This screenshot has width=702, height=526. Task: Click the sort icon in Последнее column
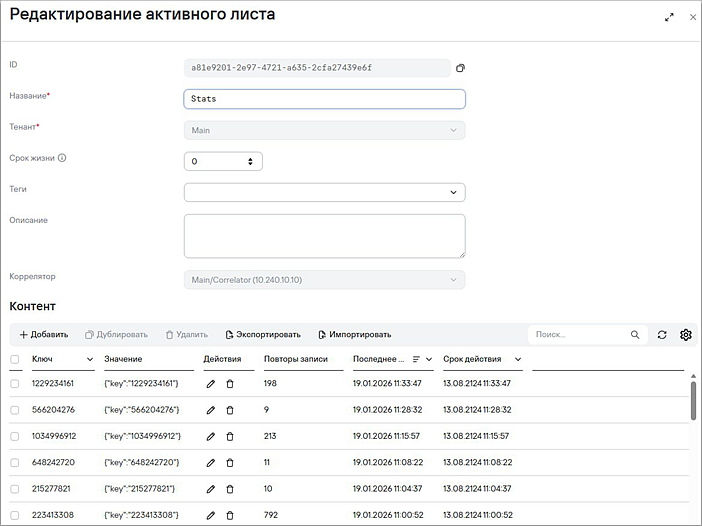416,359
